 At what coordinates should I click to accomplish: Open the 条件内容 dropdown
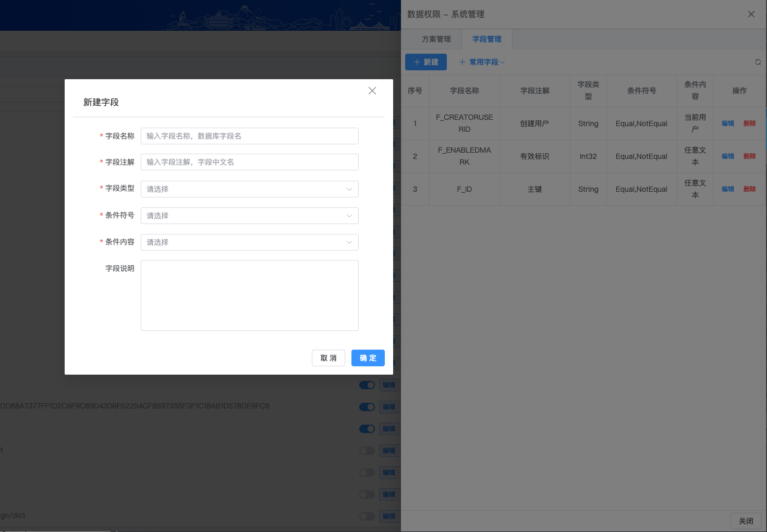point(249,242)
